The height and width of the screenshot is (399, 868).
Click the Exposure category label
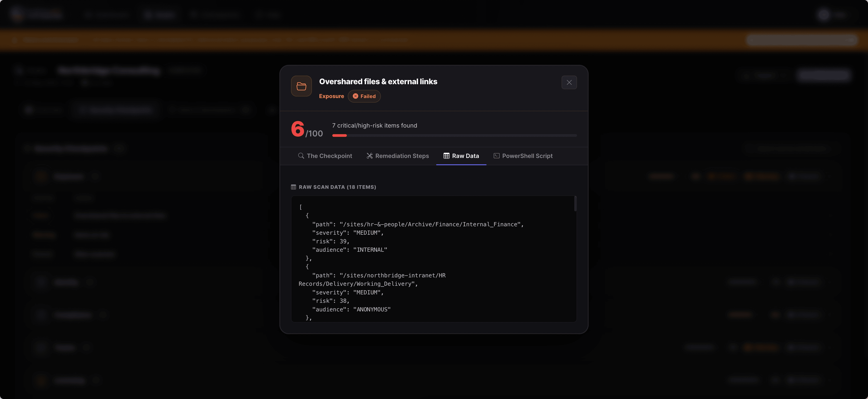332,96
